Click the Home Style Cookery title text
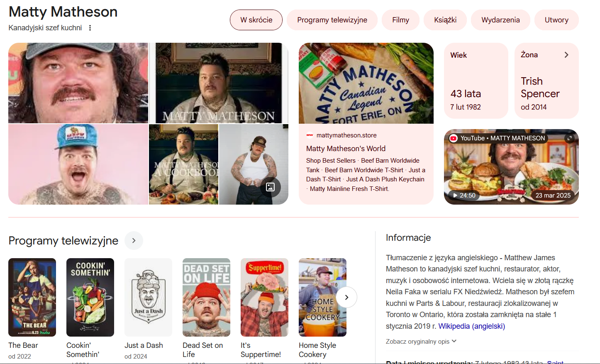The height and width of the screenshot is (364, 600). coord(317,350)
